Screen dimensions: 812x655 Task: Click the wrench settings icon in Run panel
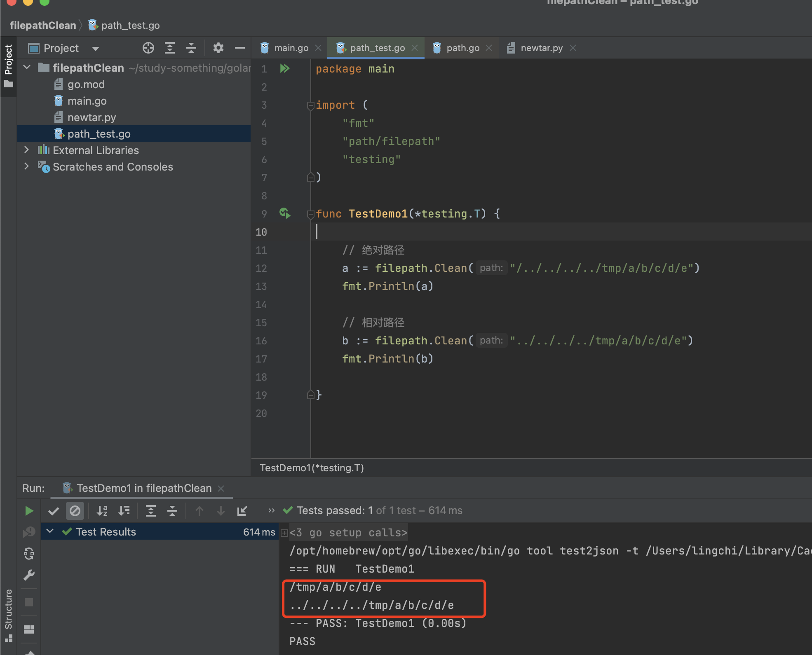tap(29, 575)
